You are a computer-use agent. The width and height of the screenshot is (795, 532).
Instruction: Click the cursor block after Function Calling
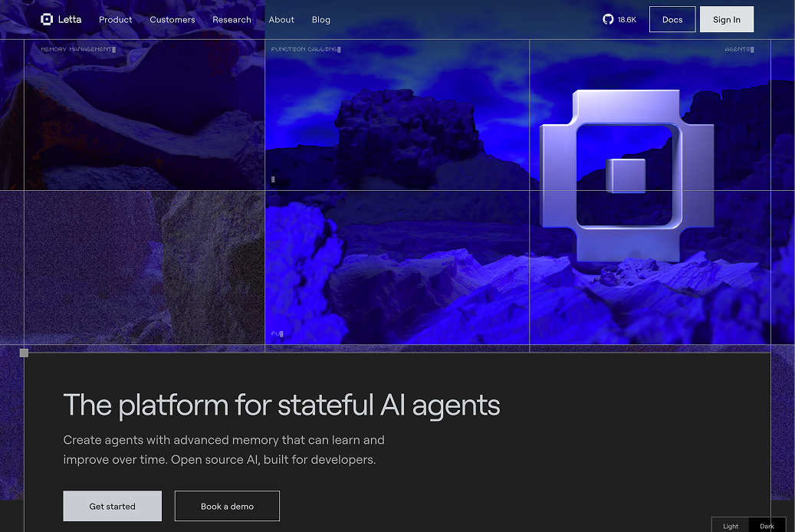point(339,49)
